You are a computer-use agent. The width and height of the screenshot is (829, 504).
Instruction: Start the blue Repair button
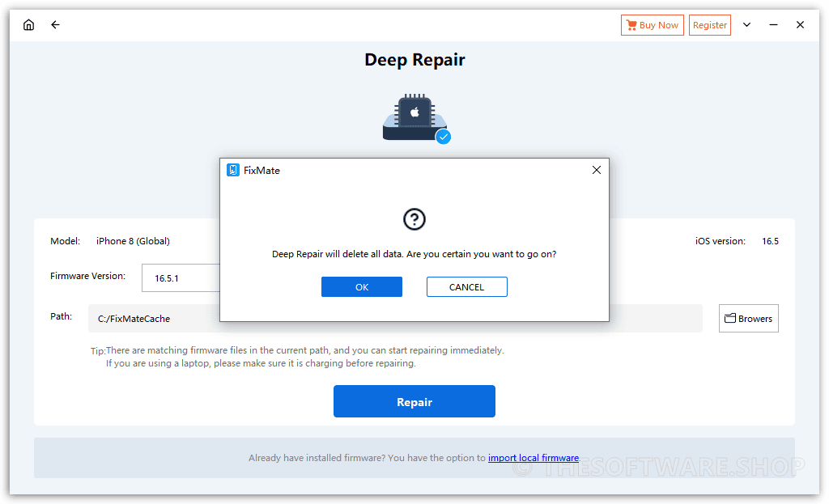(414, 401)
